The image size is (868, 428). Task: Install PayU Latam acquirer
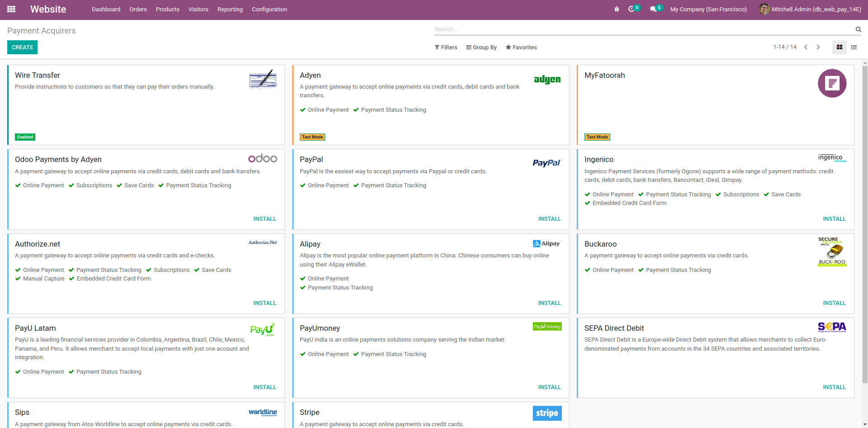265,387
